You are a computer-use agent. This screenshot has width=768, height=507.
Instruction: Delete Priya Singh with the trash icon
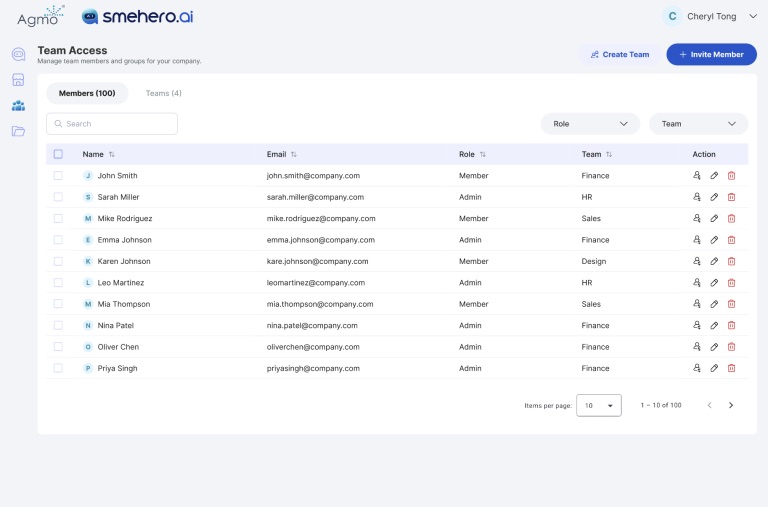click(x=731, y=368)
